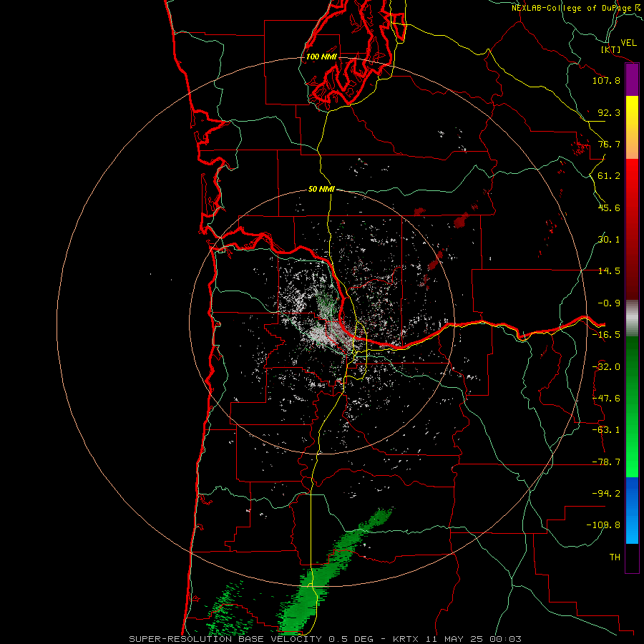Click the -16.5 velocity scale value

(x=606, y=335)
